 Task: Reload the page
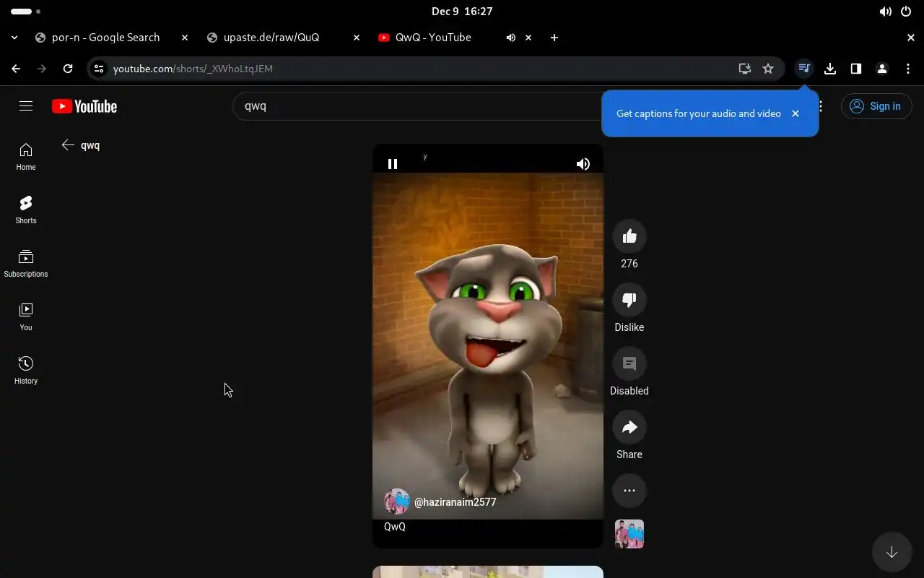click(68, 69)
